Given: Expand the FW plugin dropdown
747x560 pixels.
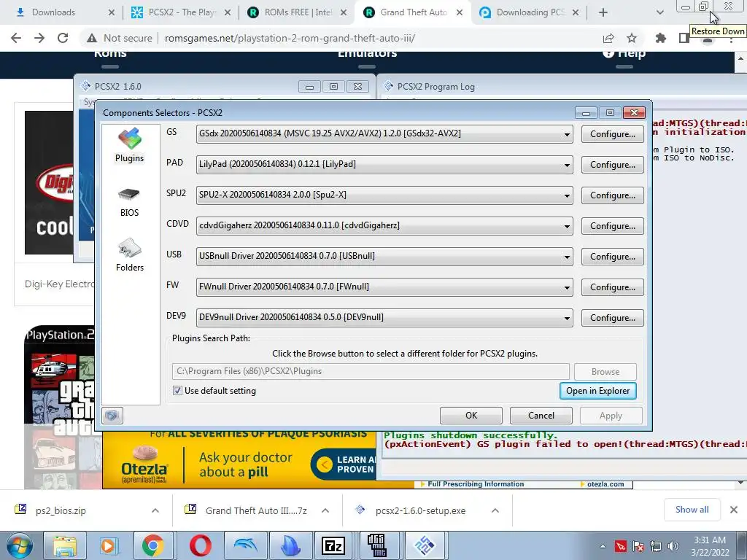Looking at the screenshot, I should (x=566, y=287).
